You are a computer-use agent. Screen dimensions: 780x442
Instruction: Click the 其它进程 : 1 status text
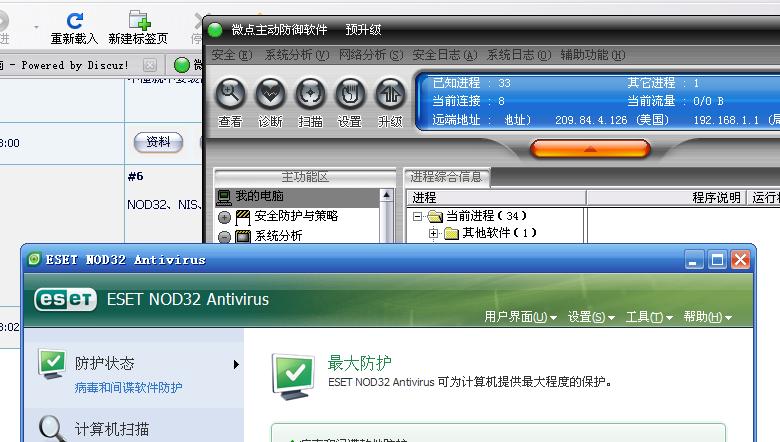[663, 83]
